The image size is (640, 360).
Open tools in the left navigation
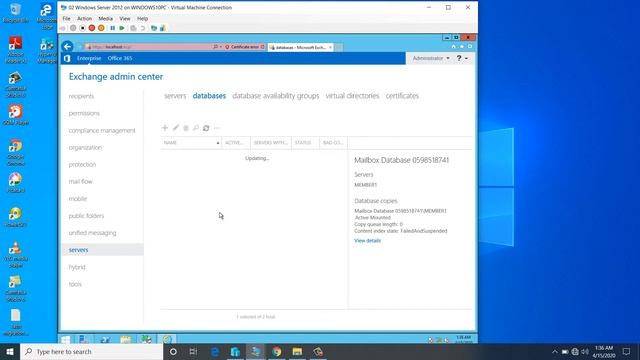75,284
